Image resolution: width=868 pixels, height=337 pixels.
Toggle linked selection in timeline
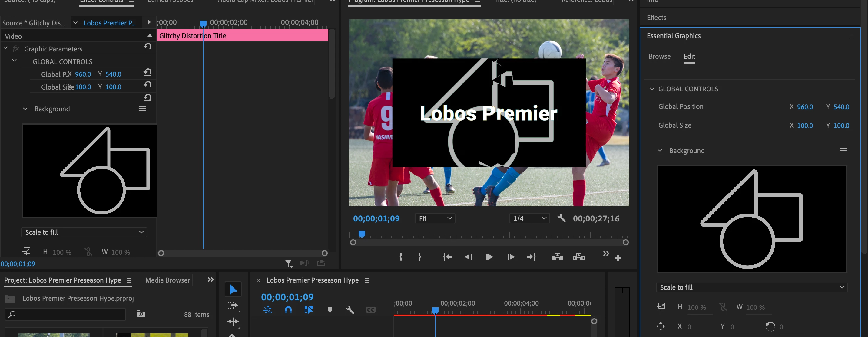click(309, 310)
